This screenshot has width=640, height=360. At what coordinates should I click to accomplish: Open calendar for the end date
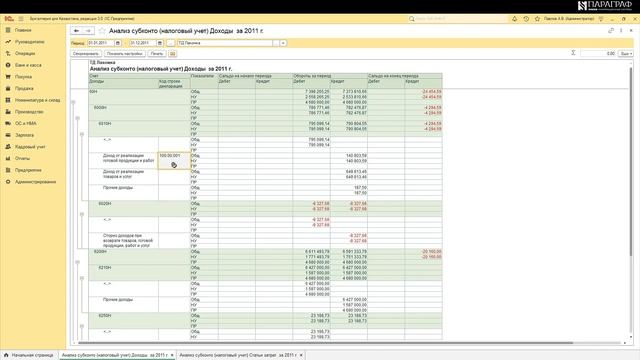(160, 43)
